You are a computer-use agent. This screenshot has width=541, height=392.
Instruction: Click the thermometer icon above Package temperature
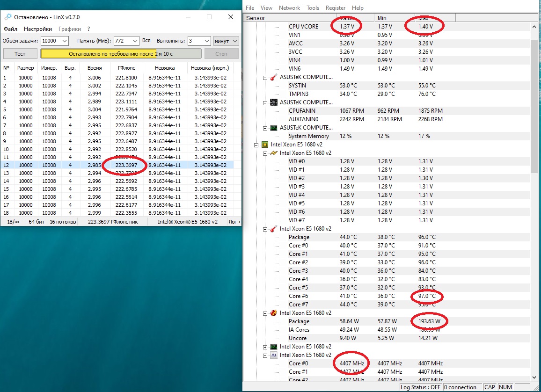pos(274,229)
